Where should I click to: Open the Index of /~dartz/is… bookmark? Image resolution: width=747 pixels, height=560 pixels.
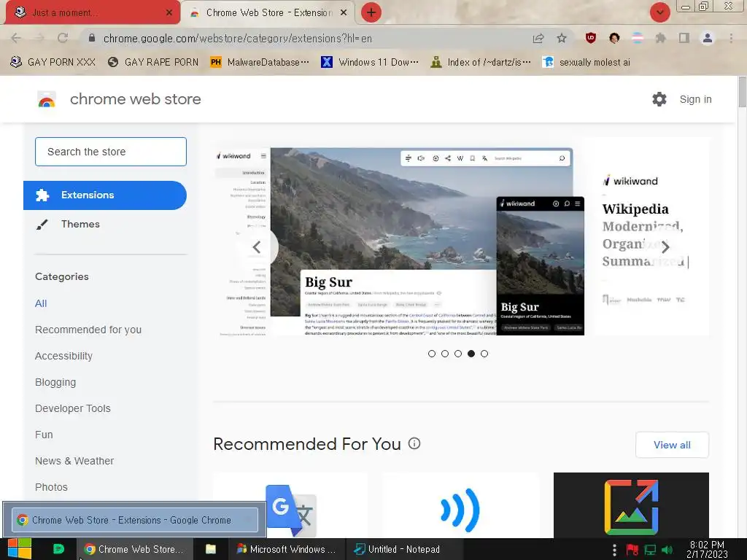click(481, 63)
